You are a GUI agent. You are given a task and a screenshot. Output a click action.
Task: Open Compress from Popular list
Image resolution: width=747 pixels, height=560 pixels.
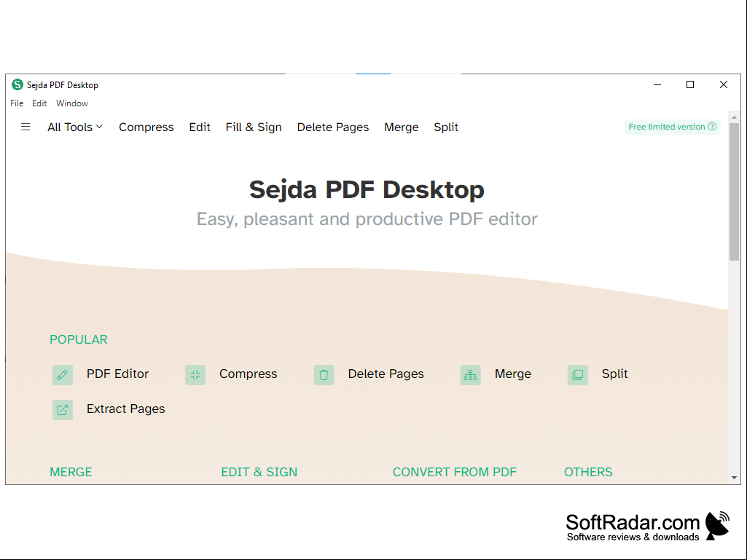pos(249,374)
